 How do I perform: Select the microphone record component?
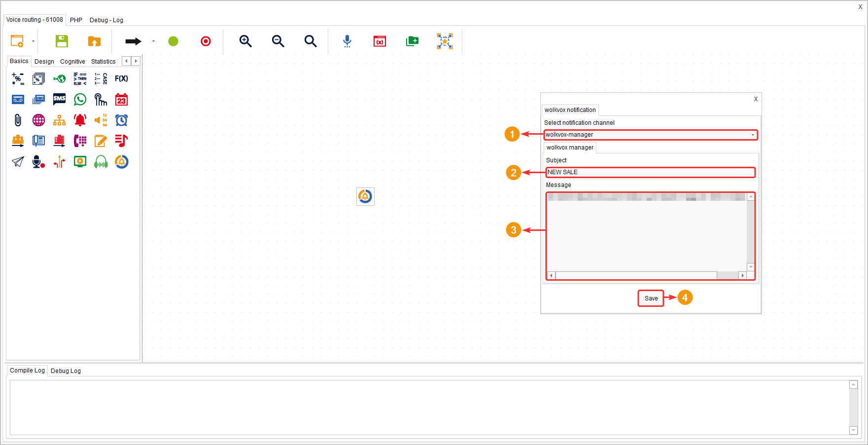click(x=38, y=161)
